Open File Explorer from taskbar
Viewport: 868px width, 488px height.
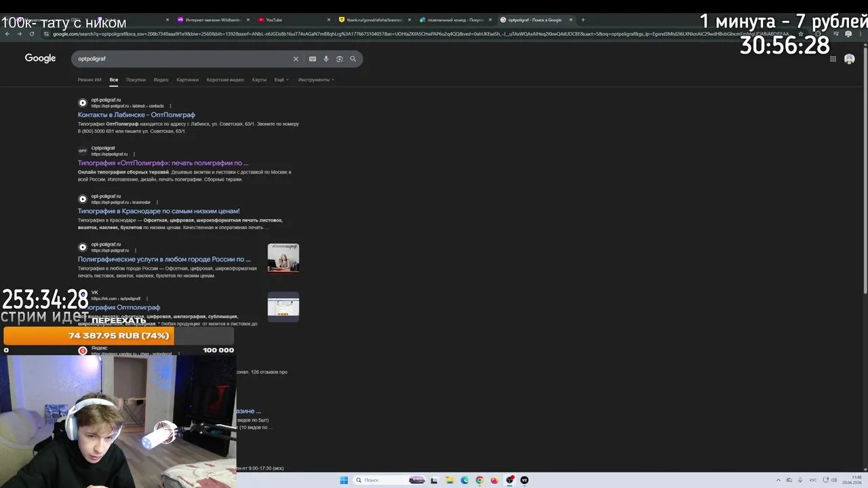pos(450,480)
